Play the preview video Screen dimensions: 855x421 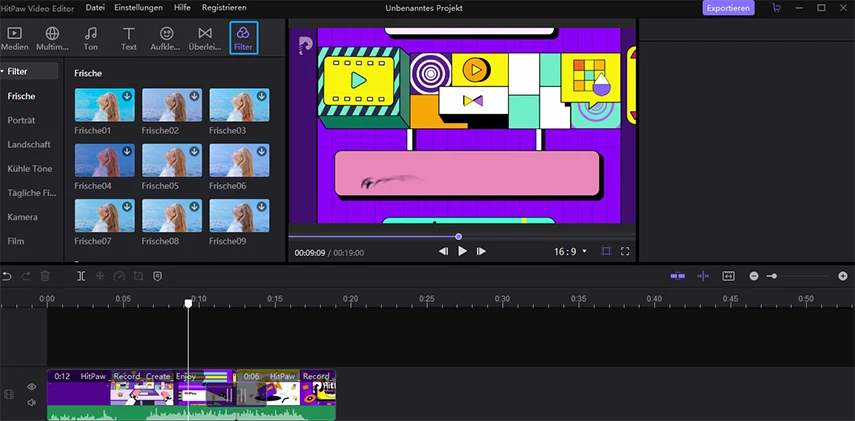click(462, 251)
